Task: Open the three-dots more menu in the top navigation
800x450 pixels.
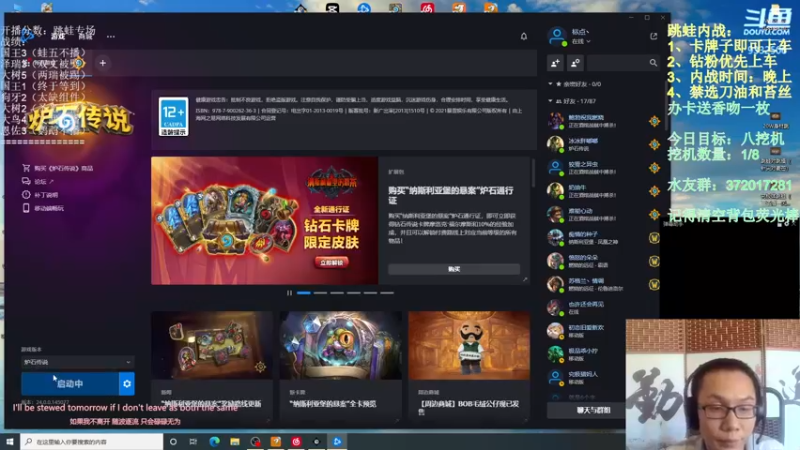Action: [x=111, y=36]
